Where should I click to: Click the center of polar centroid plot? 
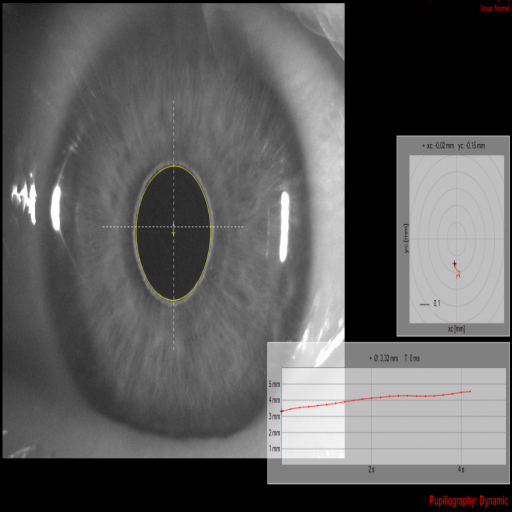click(x=456, y=239)
